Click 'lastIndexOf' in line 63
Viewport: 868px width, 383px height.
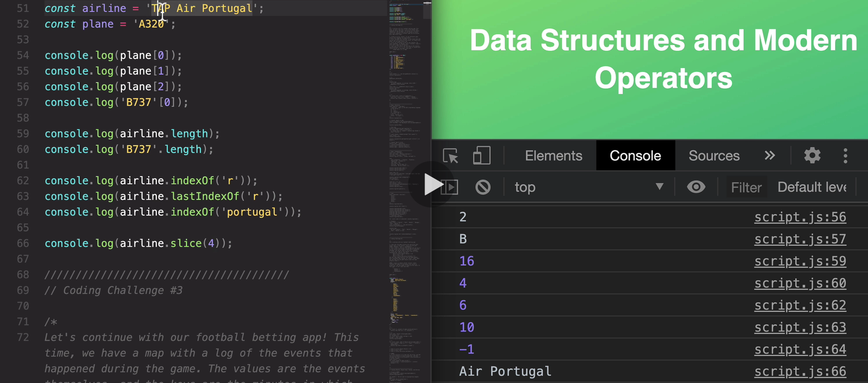205,196
